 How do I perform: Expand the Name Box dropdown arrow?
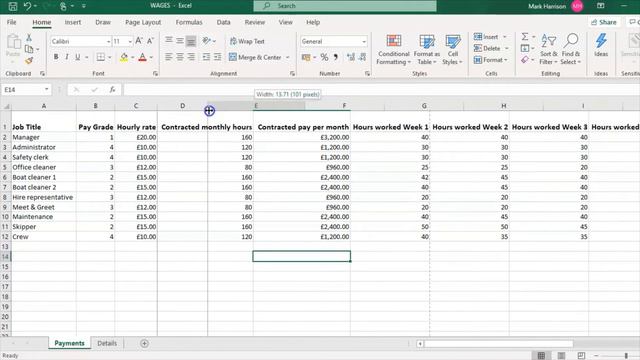click(x=47, y=89)
